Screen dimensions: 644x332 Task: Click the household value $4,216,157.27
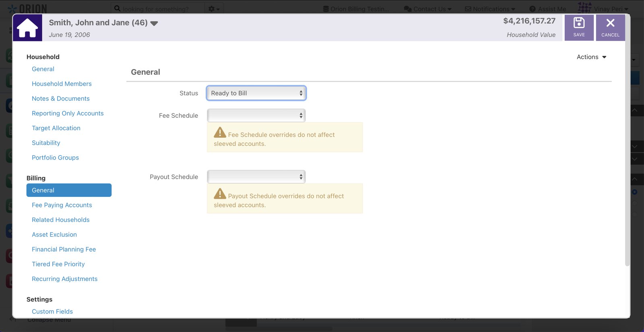coord(529,21)
